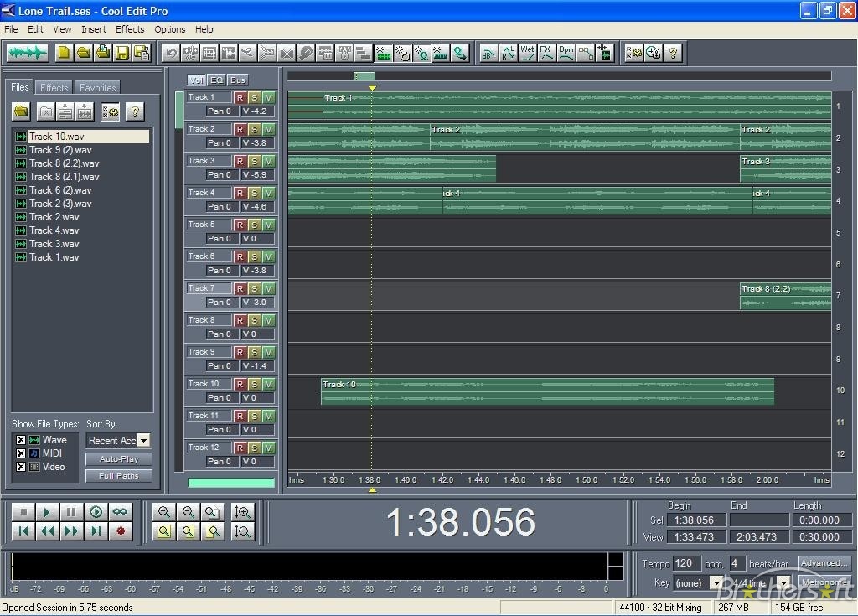Click the Zoom In Horizontally icon
The height and width of the screenshot is (616, 858).
(163, 512)
